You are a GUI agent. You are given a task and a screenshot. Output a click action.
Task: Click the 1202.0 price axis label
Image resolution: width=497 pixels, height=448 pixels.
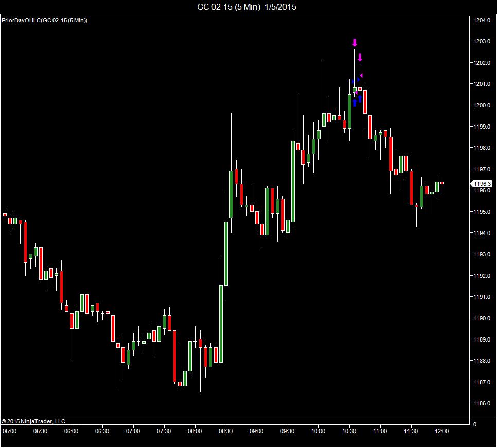coord(482,63)
